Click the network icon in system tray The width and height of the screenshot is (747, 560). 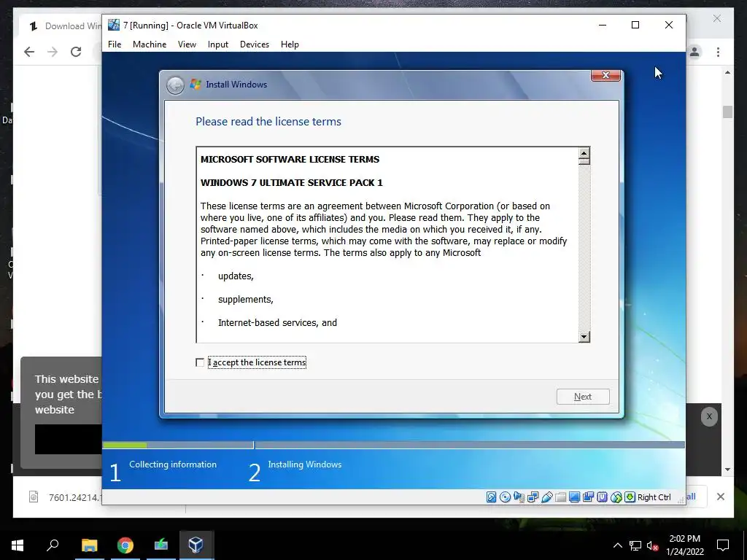tap(635, 545)
